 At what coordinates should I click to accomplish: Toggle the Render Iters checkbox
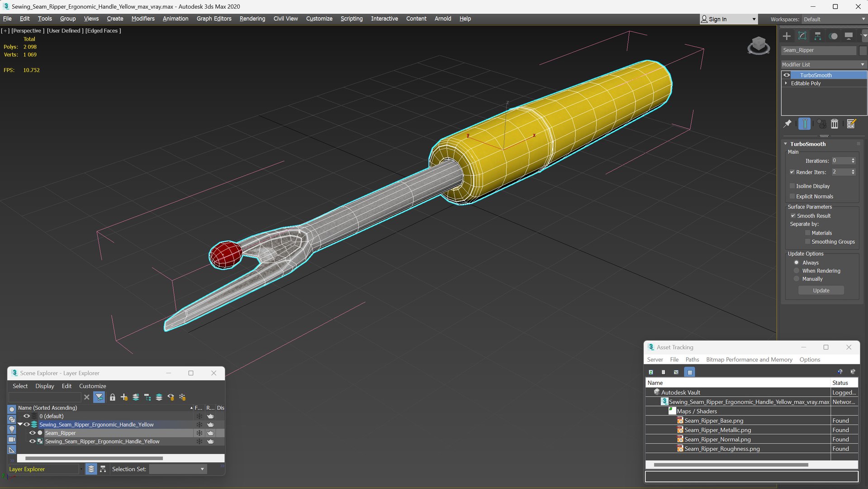pyautogui.click(x=792, y=172)
